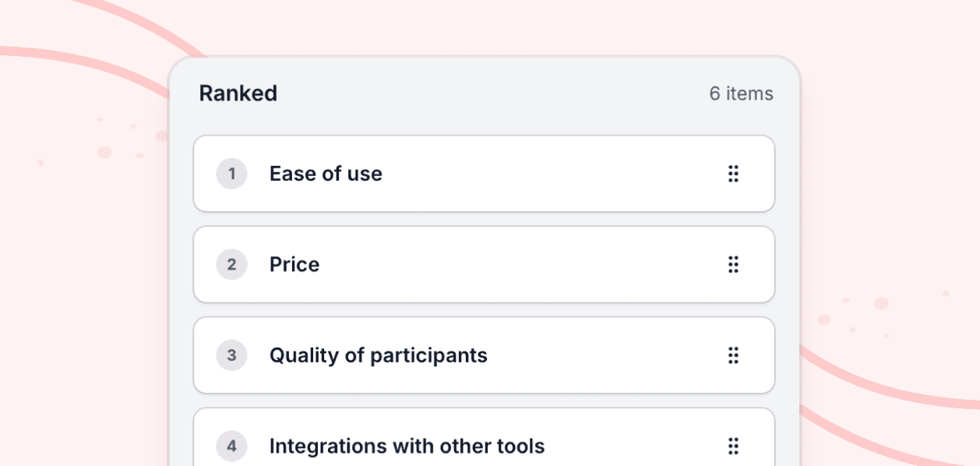This screenshot has height=466, width=980.
Task: Click the drag handle for Ease of use
Action: 733,174
